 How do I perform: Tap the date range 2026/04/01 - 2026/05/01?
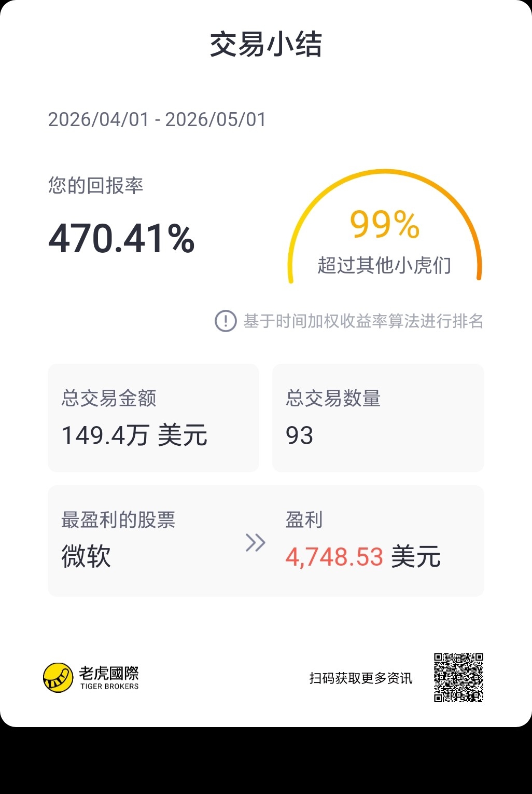coord(157,119)
